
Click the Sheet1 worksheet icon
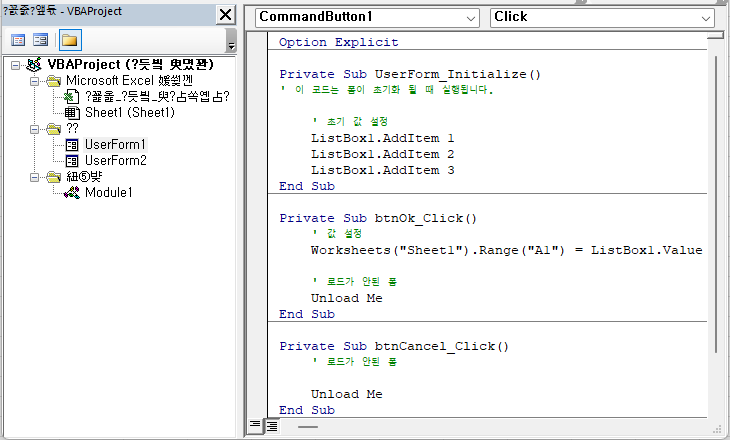pyautogui.click(x=72, y=113)
